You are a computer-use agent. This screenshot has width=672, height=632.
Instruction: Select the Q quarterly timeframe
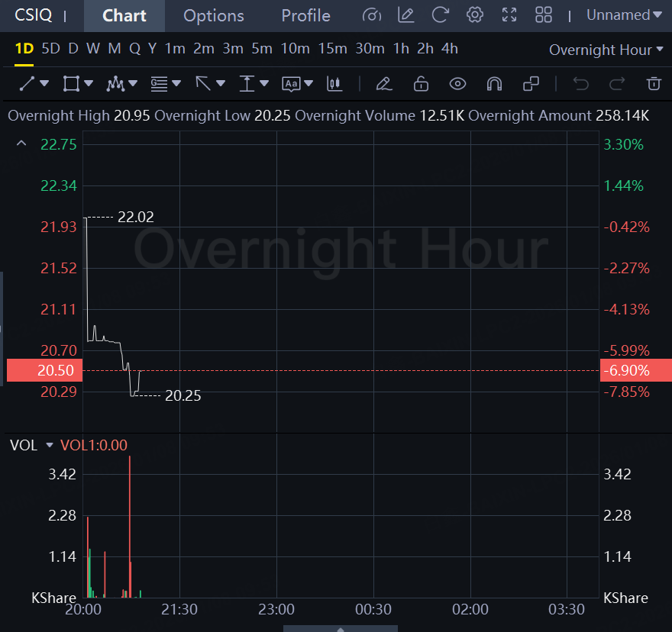(134, 49)
